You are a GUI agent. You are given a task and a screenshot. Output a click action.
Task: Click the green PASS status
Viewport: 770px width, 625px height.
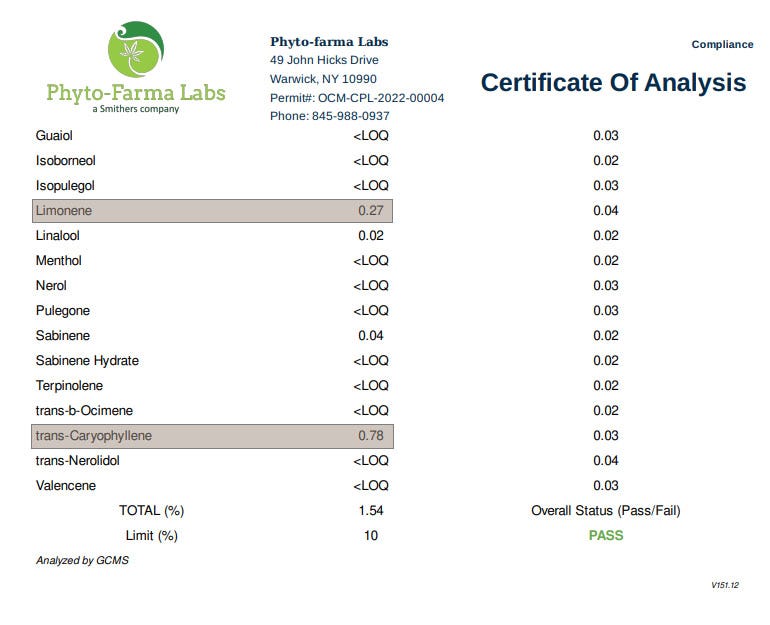point(605,536)
